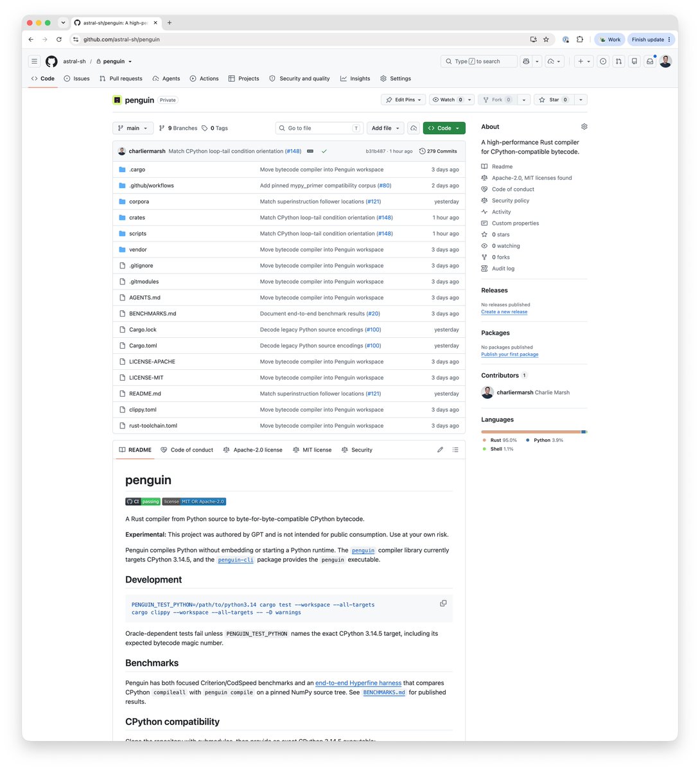
Task: Switch to the Pull requests tab
Action: [x=121, y=78]
